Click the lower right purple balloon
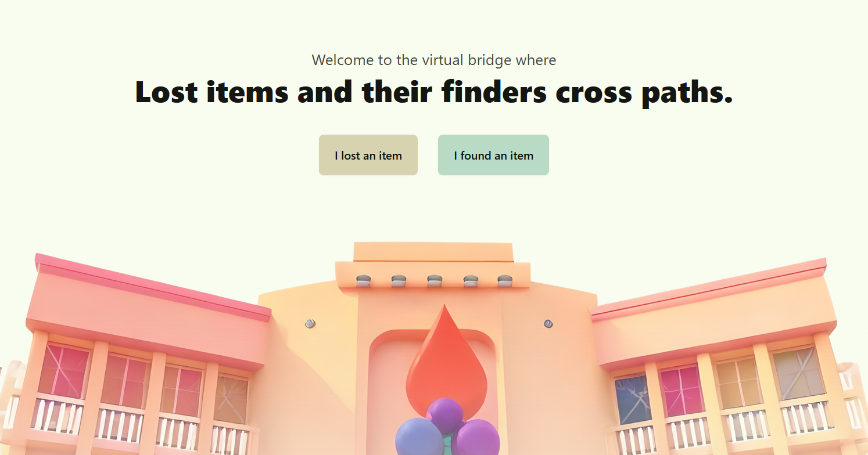The width and height of the screenshot is (868, 455). [x=475, y=438]
